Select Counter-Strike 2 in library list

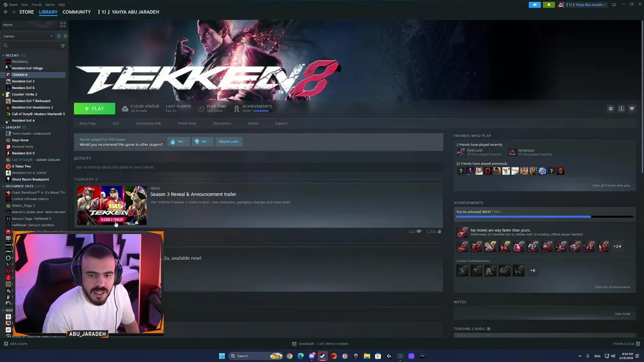coord(24,95)
